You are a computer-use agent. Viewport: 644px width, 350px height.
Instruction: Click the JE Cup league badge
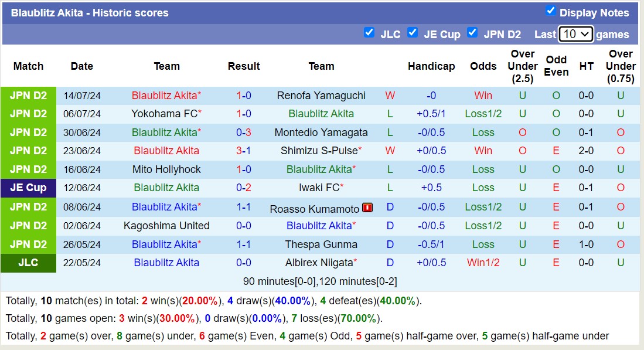[x=28, y=188]
